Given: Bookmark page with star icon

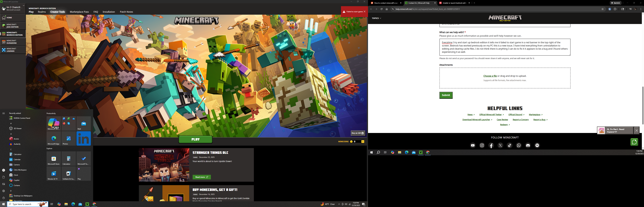Looking at the screenshot, I should [602, 9].
